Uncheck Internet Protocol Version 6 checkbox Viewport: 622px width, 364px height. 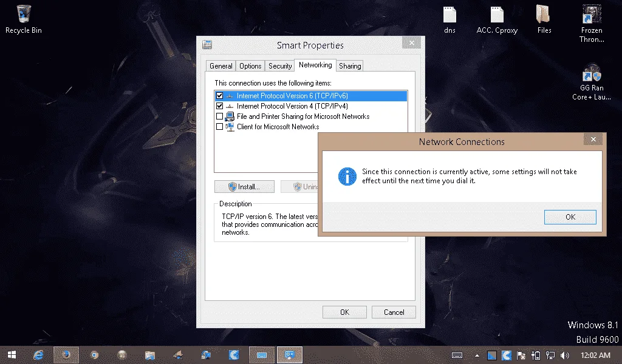click(x=219, y=96)
